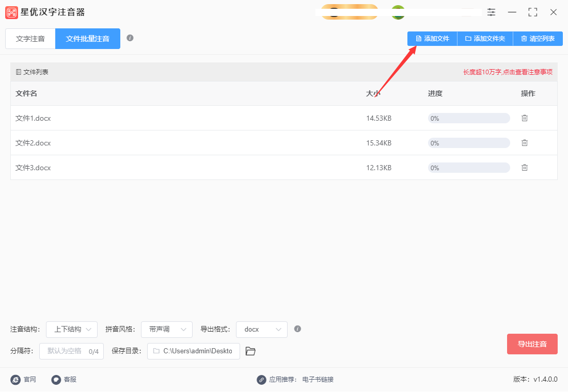
Task: Select 文件批量注音 tab
Action: coord(88,39)
